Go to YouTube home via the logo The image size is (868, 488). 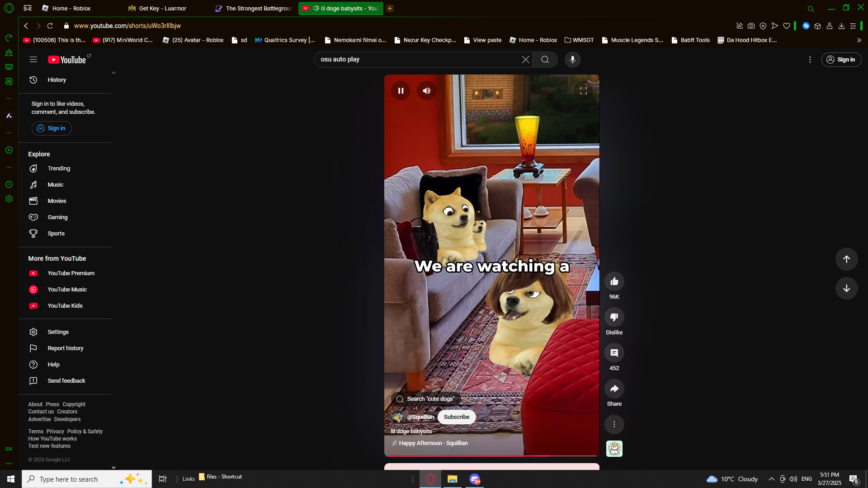click(67, 60)
